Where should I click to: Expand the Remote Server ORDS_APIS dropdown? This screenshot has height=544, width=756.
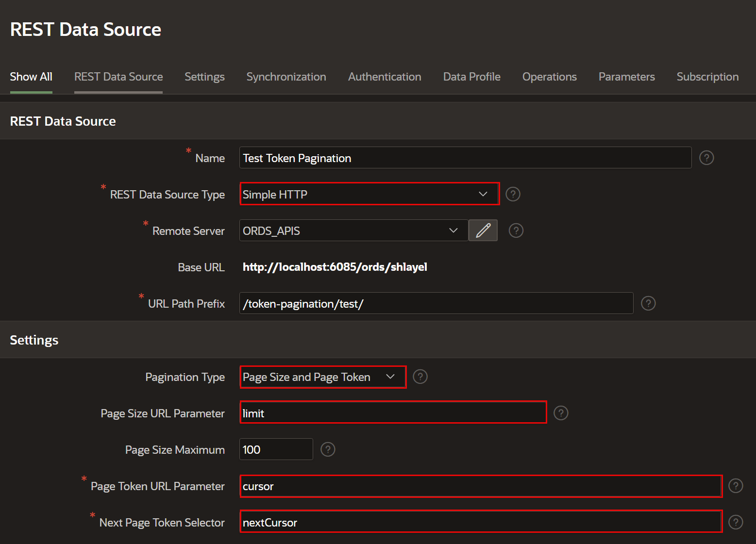tap(353, 231)
